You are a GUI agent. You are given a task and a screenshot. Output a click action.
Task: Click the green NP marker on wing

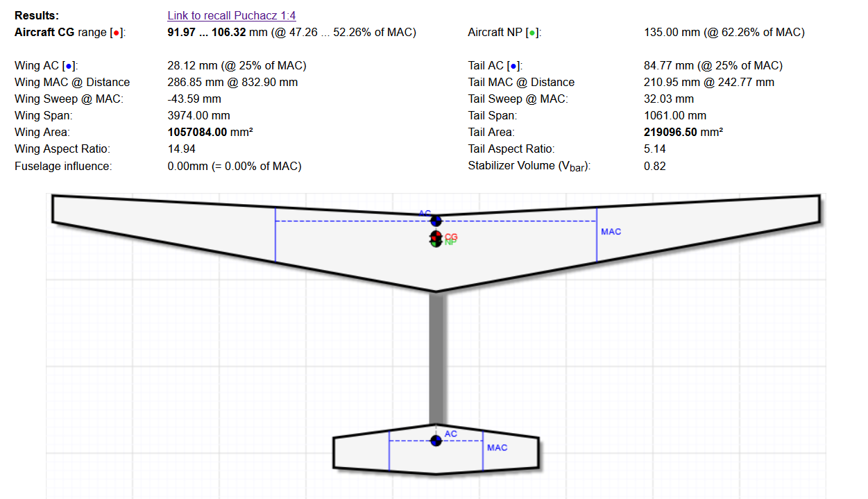435,243
